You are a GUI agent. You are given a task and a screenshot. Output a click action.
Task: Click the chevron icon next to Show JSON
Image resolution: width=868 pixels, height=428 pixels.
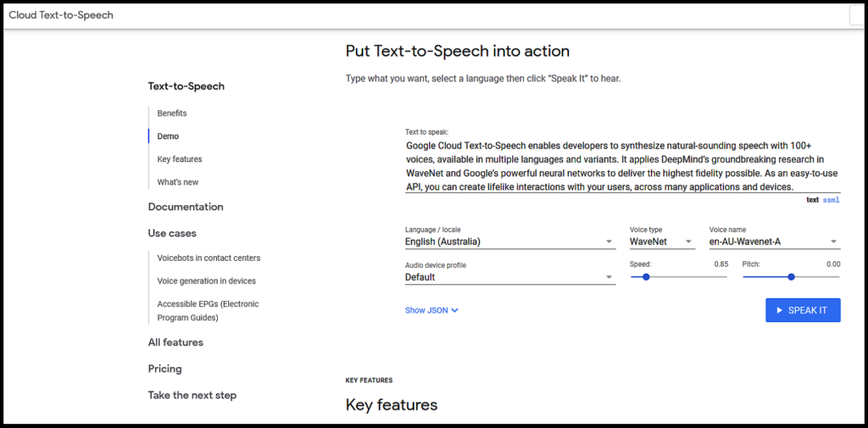(454, 311)
